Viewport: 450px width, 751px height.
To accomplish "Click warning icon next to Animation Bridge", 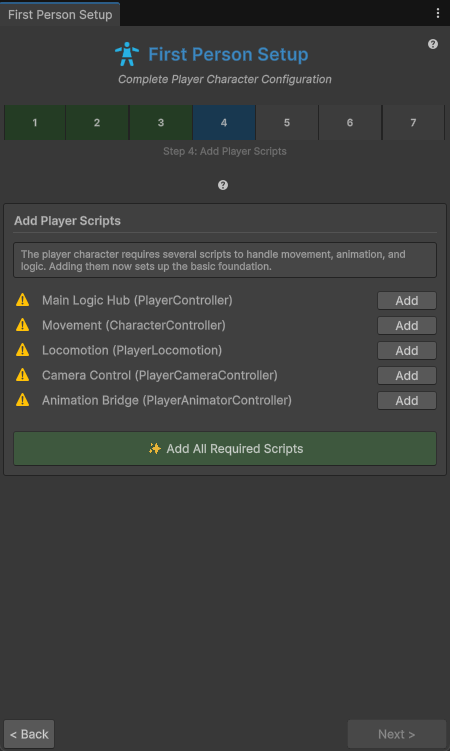I will (22, 400).
